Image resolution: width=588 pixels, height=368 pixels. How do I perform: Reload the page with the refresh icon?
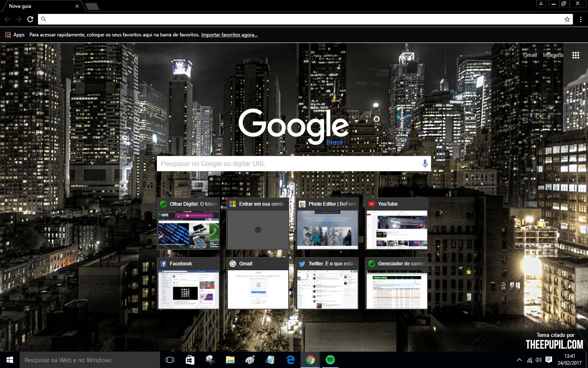coord(30,19)
